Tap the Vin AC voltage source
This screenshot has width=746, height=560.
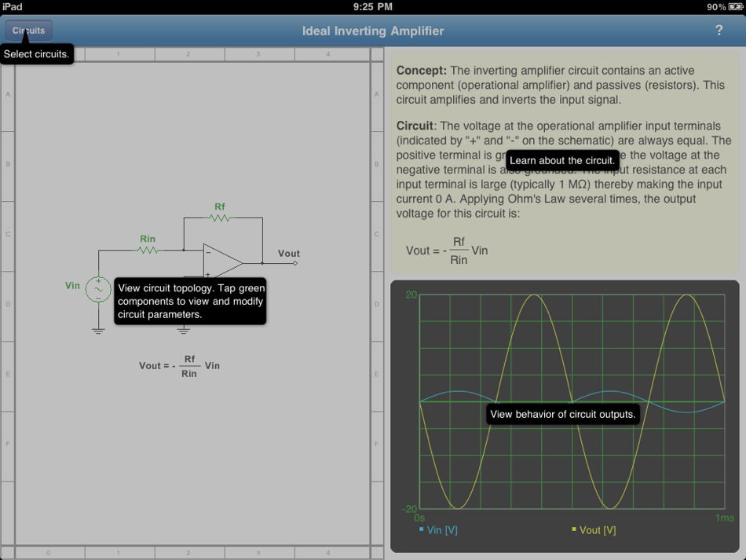tap(98, 289)
